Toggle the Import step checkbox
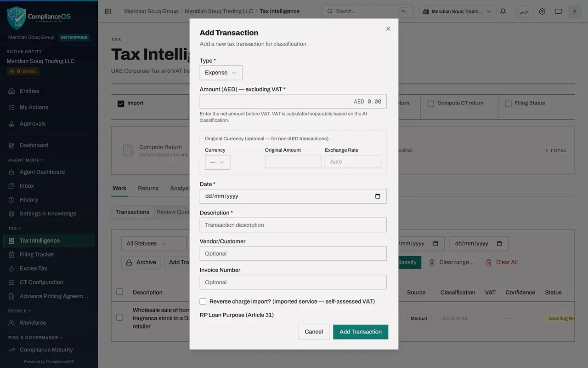 (x=121, y=103)
